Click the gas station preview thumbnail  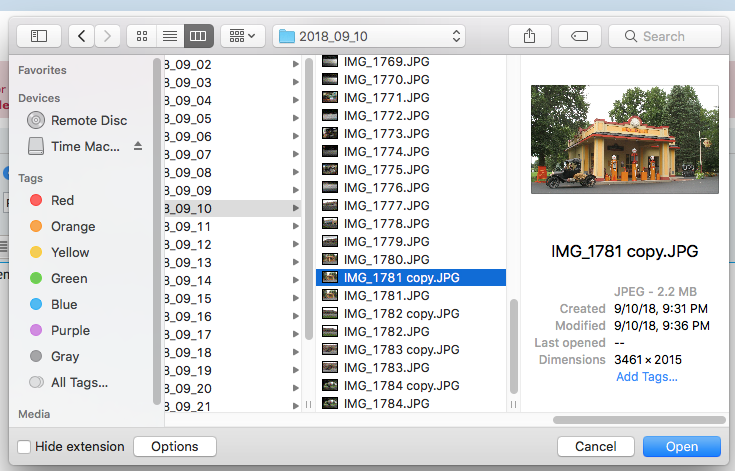point(624,138)
